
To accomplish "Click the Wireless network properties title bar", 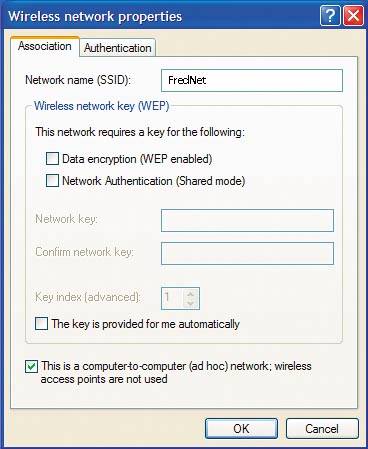I will click(160, 16).
